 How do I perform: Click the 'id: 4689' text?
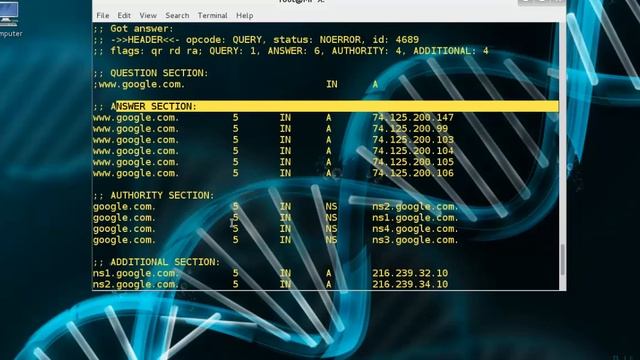[x=396, y=40]
